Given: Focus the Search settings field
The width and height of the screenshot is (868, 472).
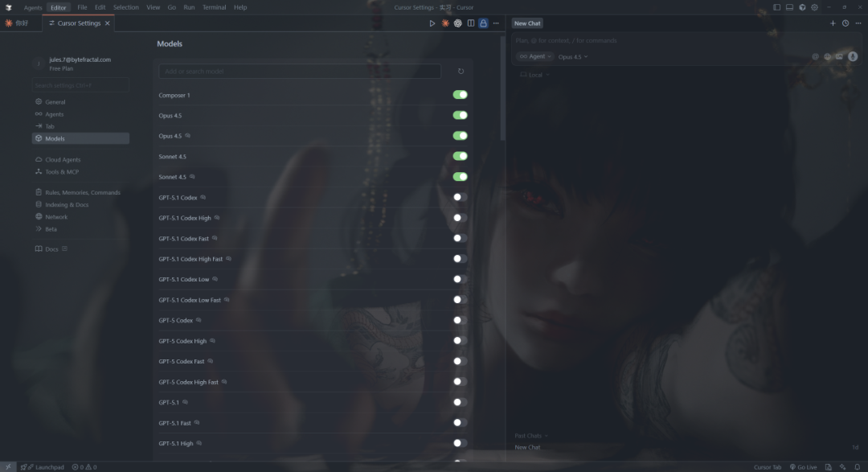Looking at the screenshot, I should 81,85.
